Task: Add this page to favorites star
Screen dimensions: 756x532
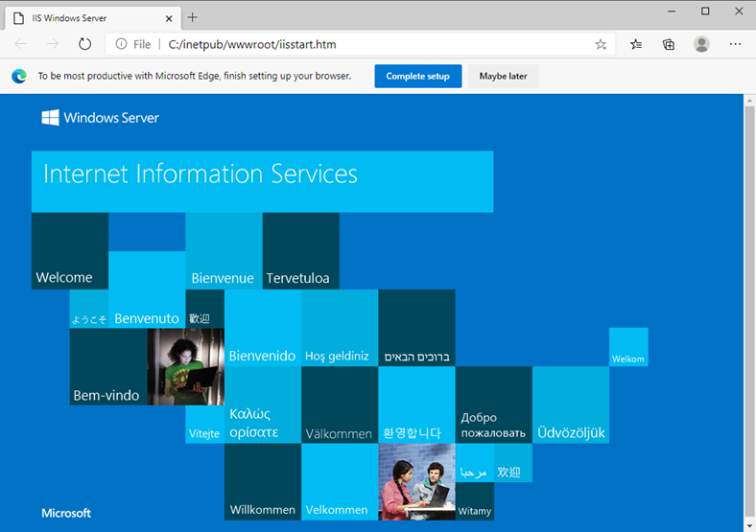Action: click(601, 45)
